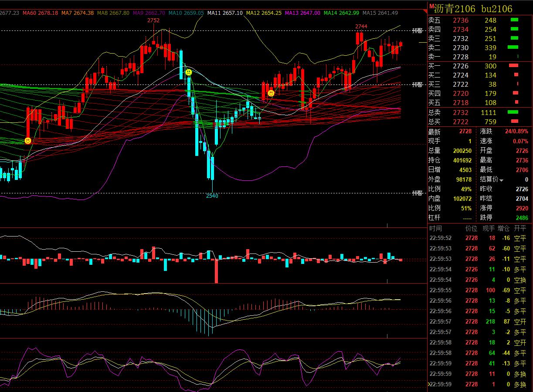
Task: Click the MA12 2654.25 indicator label
Action: [x=264, y=13]
